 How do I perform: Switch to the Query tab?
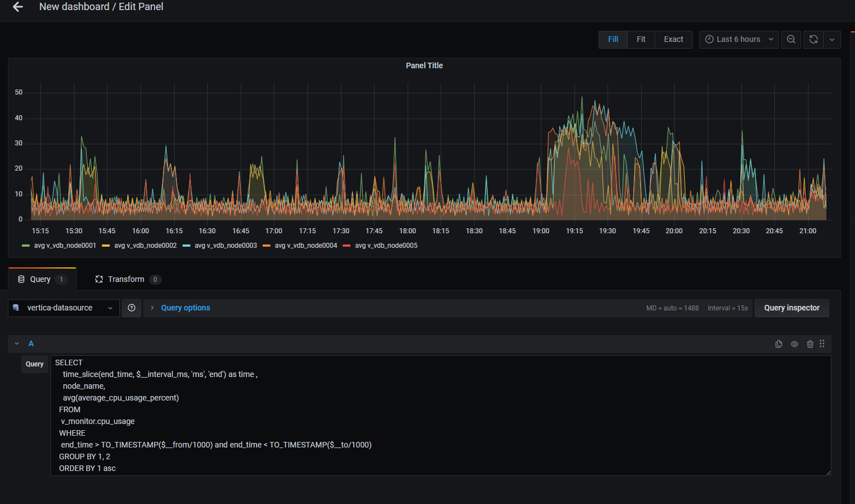(42, 279)
